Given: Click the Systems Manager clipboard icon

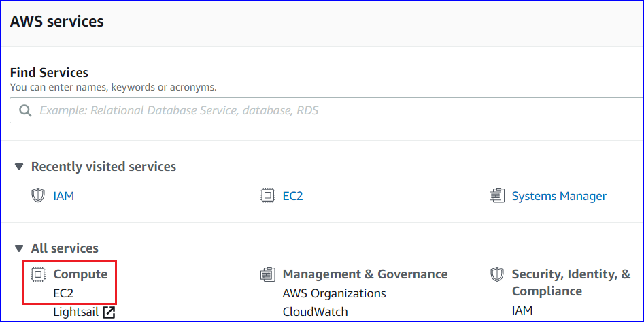Looking at the screenshot, I should (497, 195).
